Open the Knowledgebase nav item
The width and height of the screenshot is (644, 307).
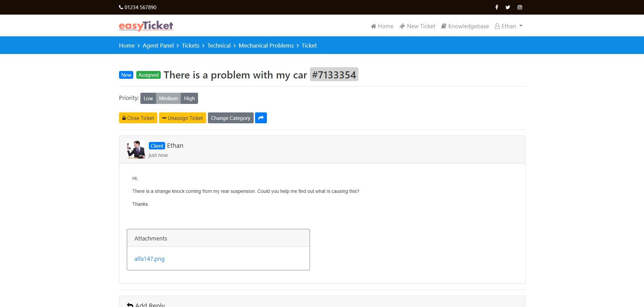click(465, 26)
